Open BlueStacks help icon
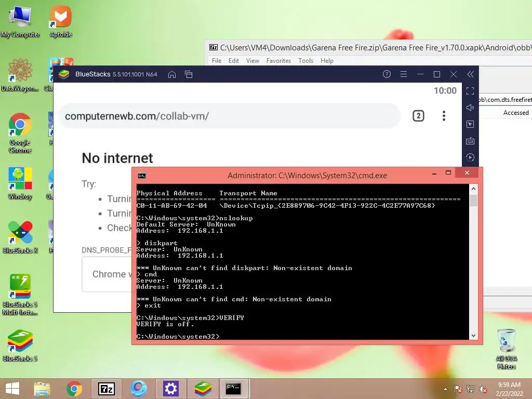The width and height of the screenshot is (532, 399). tap(387, 74)
